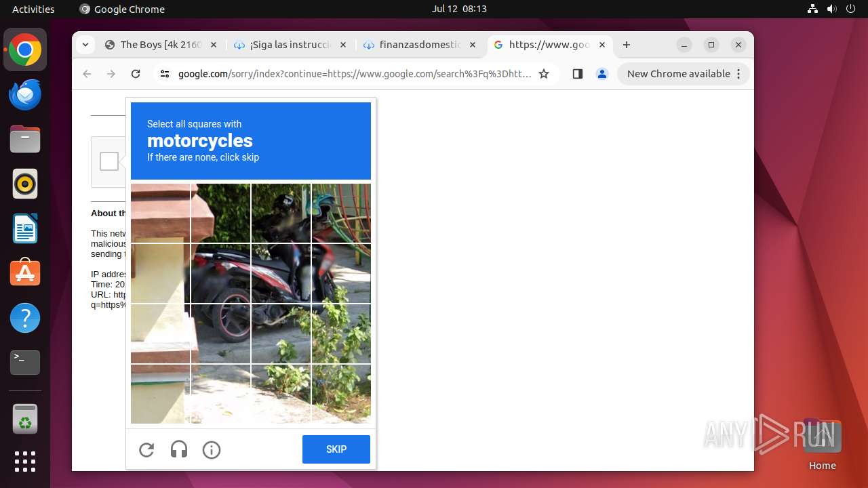Go forward in browser history
This screenshot has height=488, width=868.
[111, 74]
